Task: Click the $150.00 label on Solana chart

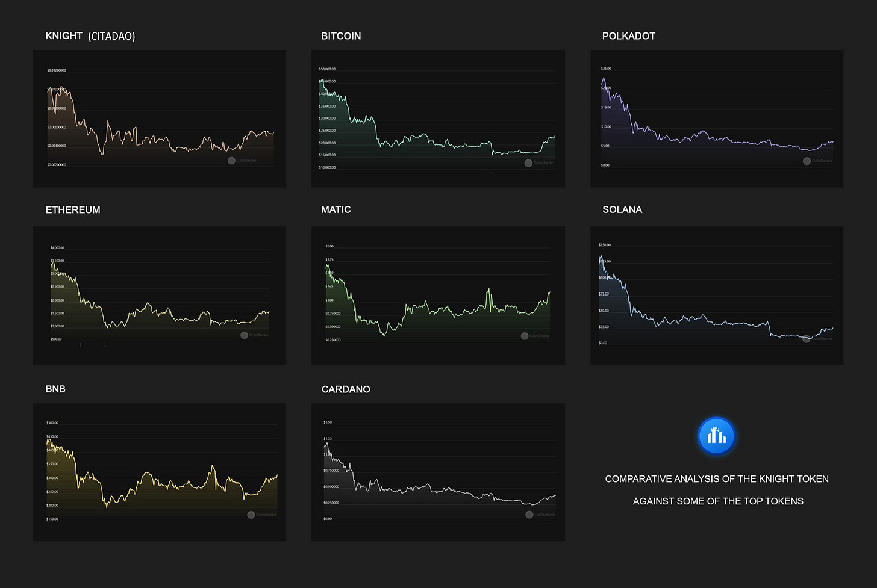Action: pos(605,245)
